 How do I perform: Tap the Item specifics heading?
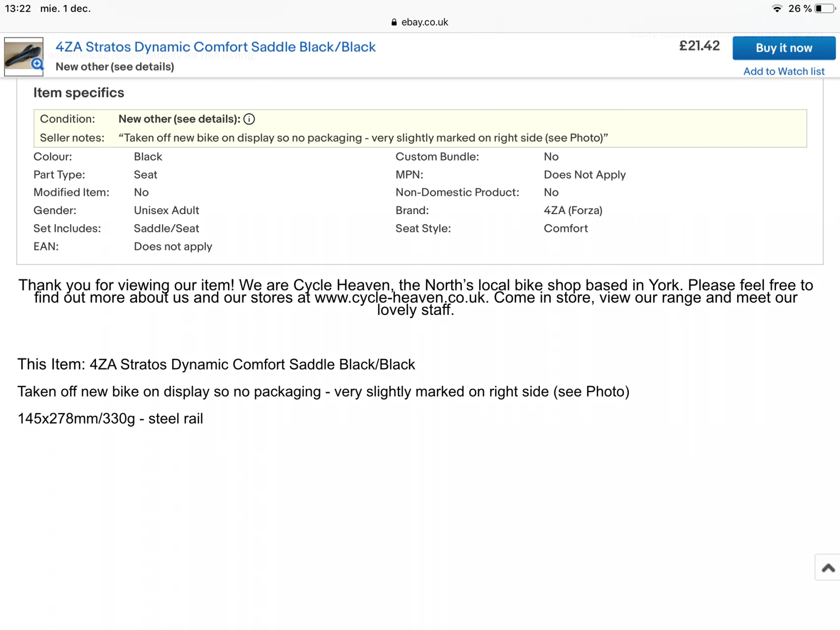coord(79,93)
